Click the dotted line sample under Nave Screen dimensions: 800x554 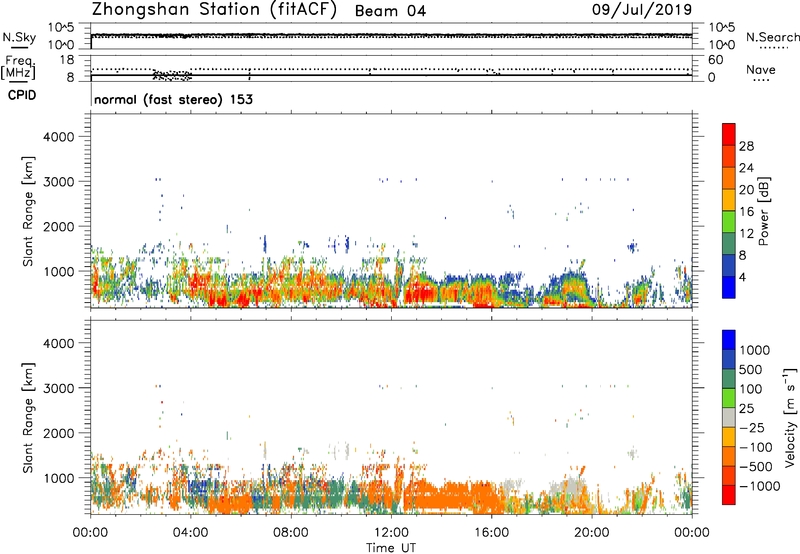761,81
